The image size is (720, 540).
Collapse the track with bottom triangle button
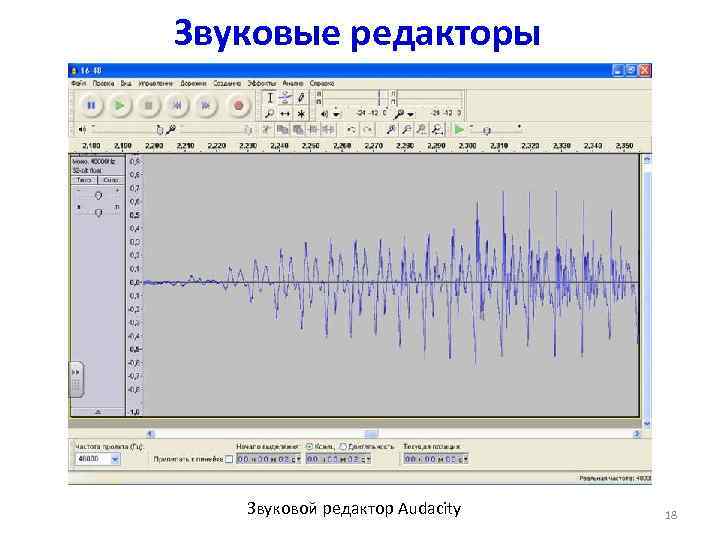pyautogui.click(x=97, y=412)
